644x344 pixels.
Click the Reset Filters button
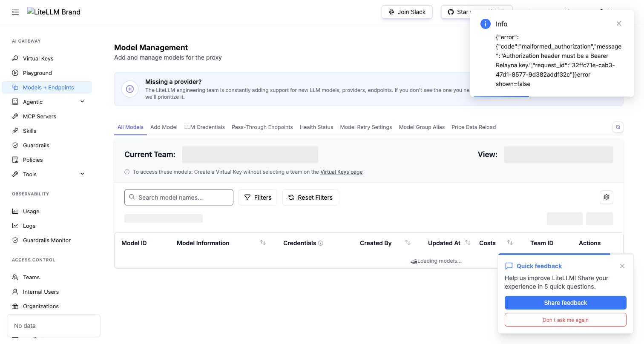point(310,197)
